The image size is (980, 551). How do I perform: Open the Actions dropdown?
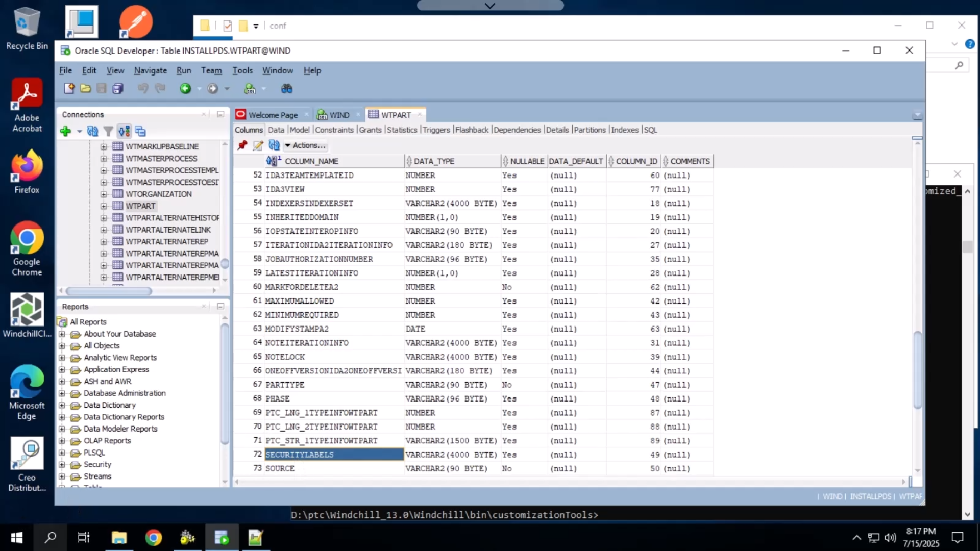pyautogui.click(x=305, y=145)
